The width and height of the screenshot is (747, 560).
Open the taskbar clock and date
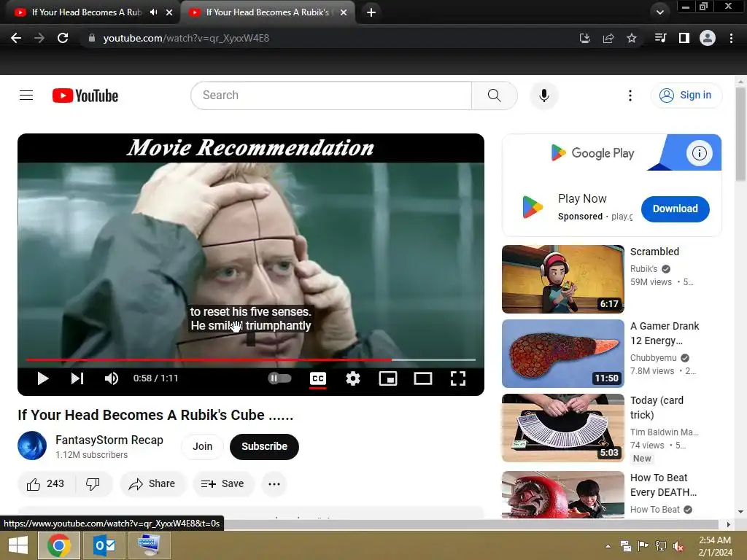pyautogui.click(x=715, y=546)
